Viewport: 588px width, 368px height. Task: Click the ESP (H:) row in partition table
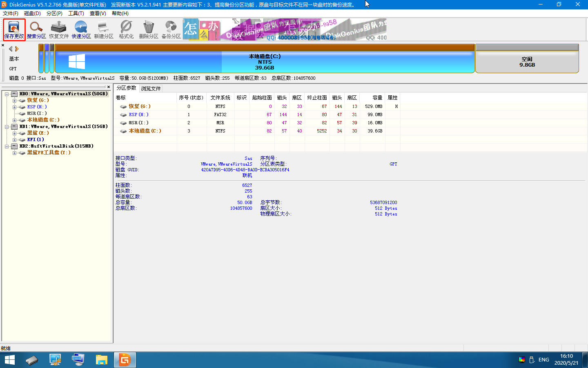click(257, 114)
